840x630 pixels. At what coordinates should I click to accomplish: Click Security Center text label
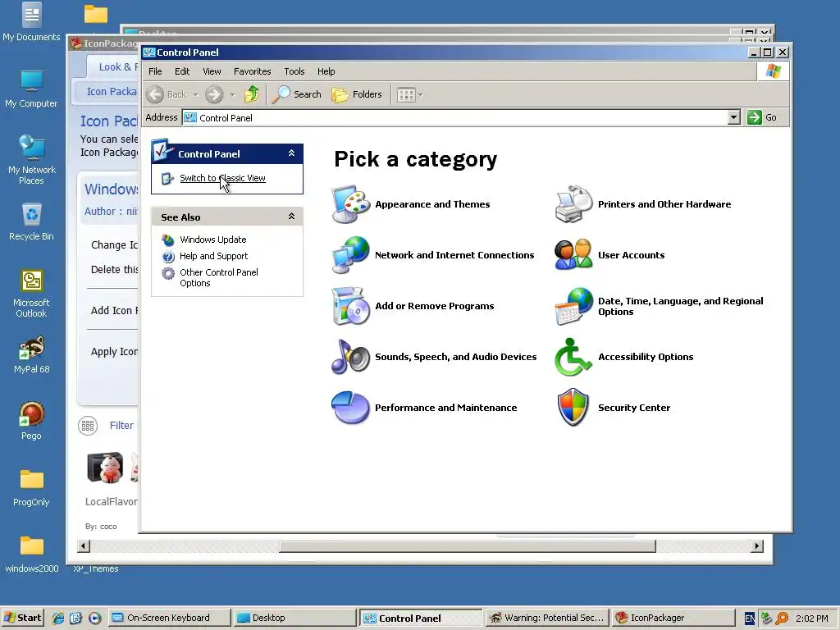click(634, 408)
